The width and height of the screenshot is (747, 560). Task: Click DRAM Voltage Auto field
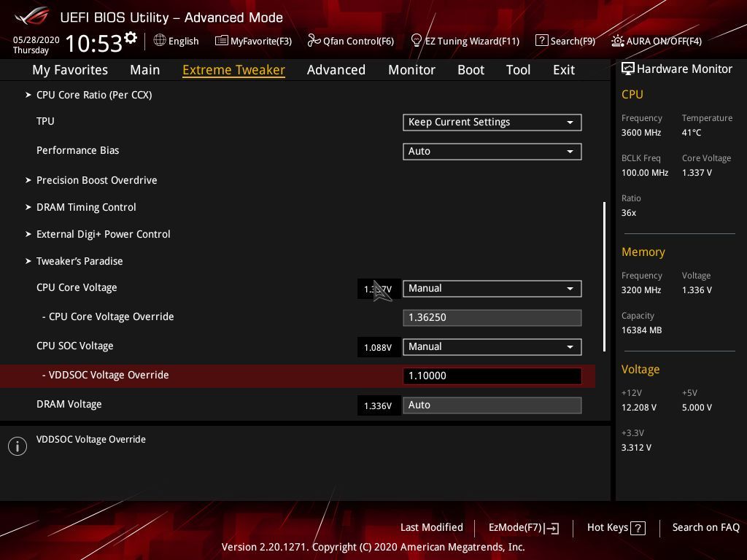click(492, 405)
